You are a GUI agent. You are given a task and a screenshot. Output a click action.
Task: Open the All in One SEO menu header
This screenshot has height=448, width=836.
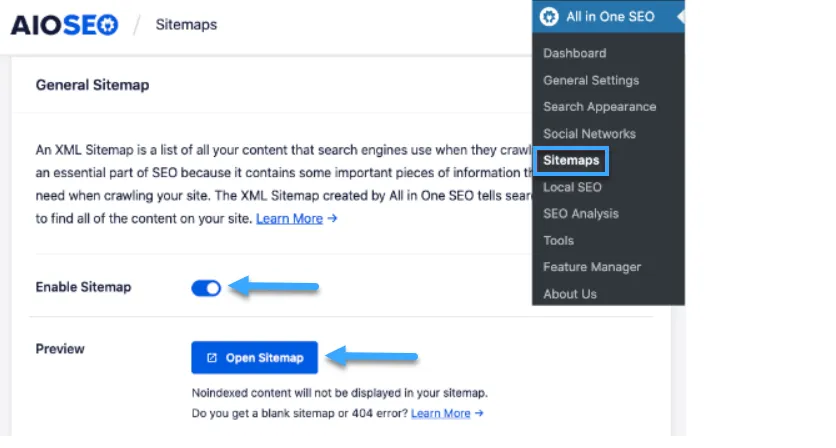[x=608, y=17]
